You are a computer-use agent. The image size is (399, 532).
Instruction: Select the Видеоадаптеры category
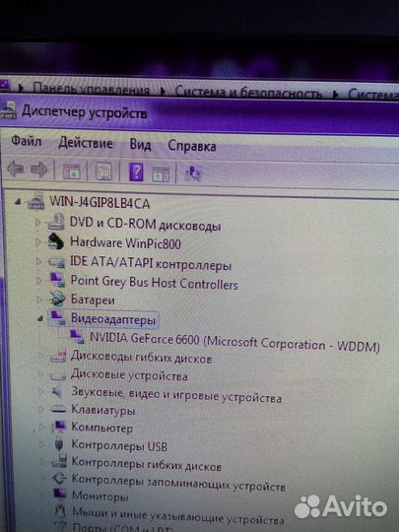pyautogui.click(x=113, y=319)
